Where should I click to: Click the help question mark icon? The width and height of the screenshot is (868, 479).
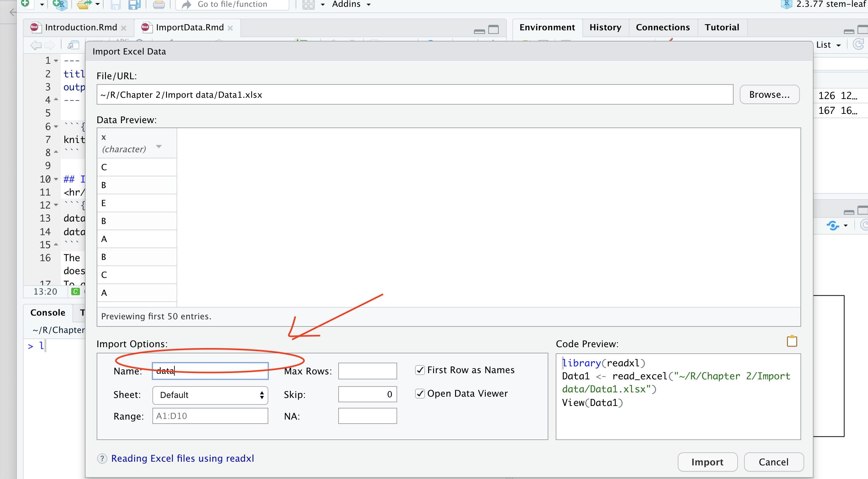click(102, 459)
